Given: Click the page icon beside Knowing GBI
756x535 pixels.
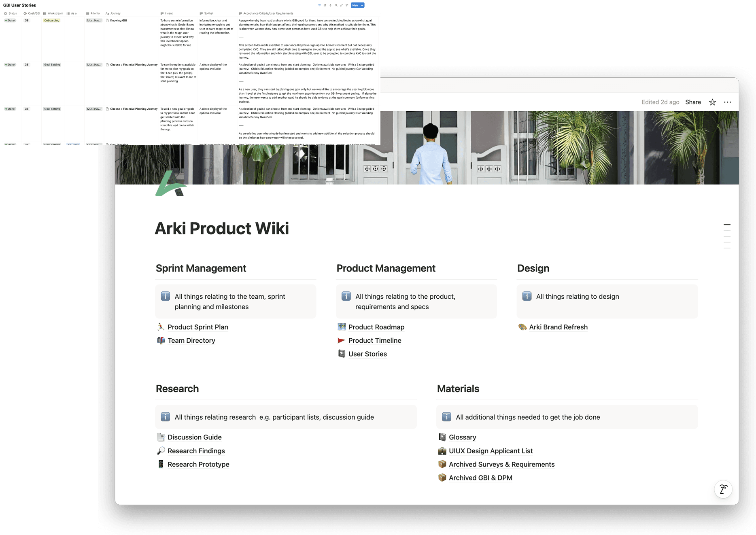Looking at the screenshot, I should click(107, 20).
